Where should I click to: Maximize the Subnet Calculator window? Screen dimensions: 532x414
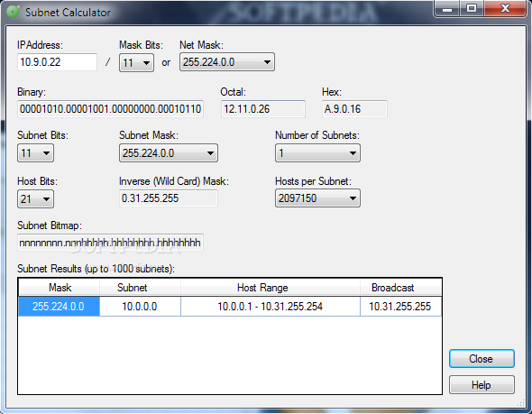pos(472,8)
